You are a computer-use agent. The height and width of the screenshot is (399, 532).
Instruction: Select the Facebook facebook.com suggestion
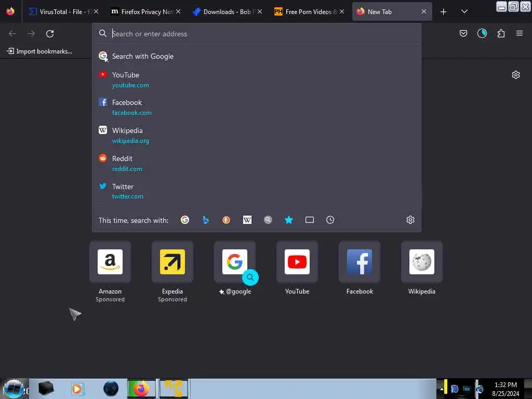tap(257, 107)
